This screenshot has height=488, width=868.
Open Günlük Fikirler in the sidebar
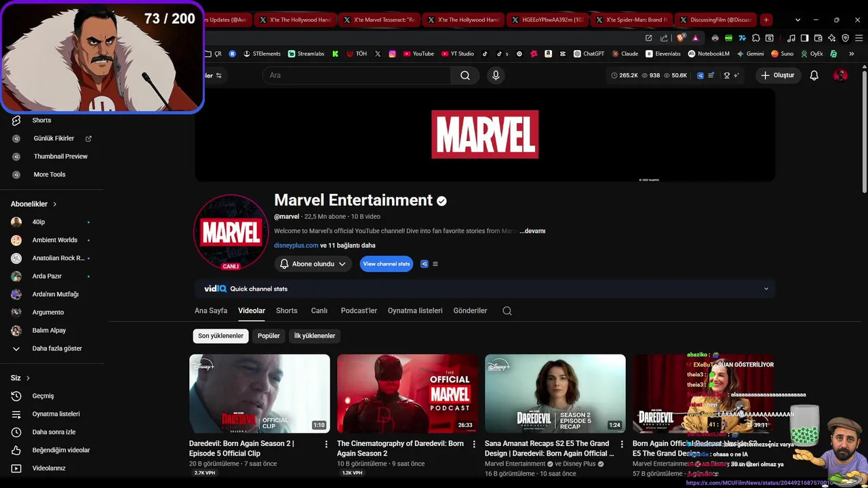click(54, 138)
